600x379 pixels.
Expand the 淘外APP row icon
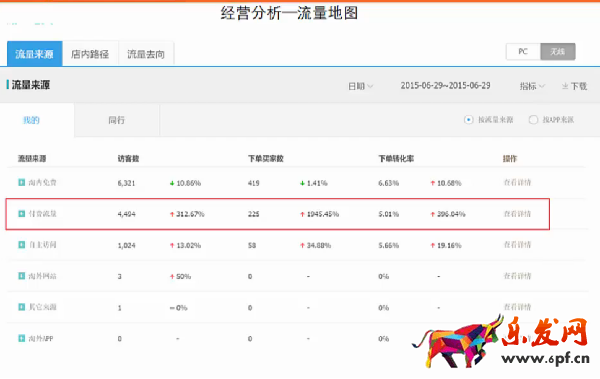pos(22,338)
